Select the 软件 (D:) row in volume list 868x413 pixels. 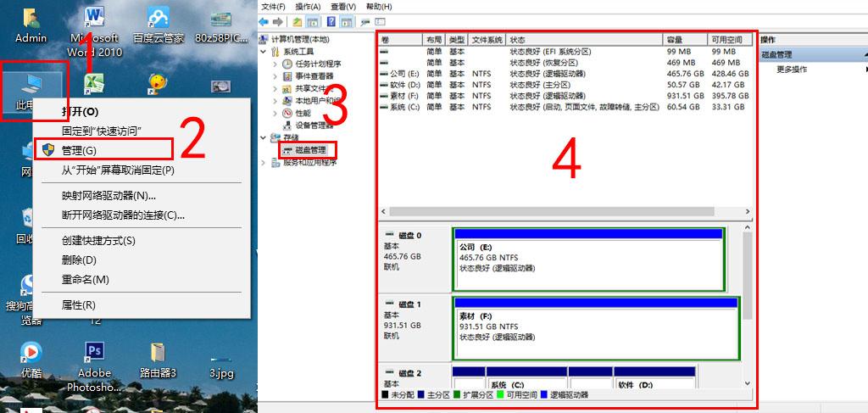pos(565,85)
